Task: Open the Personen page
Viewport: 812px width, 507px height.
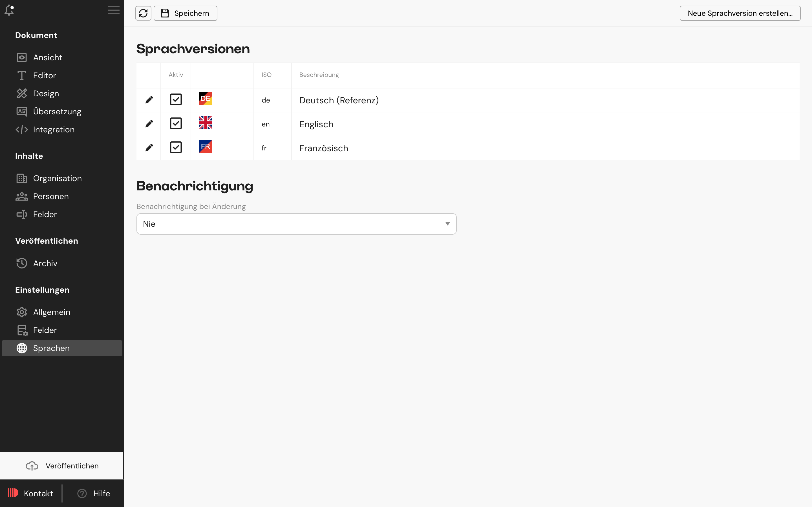Action: (x=51, y=196)
